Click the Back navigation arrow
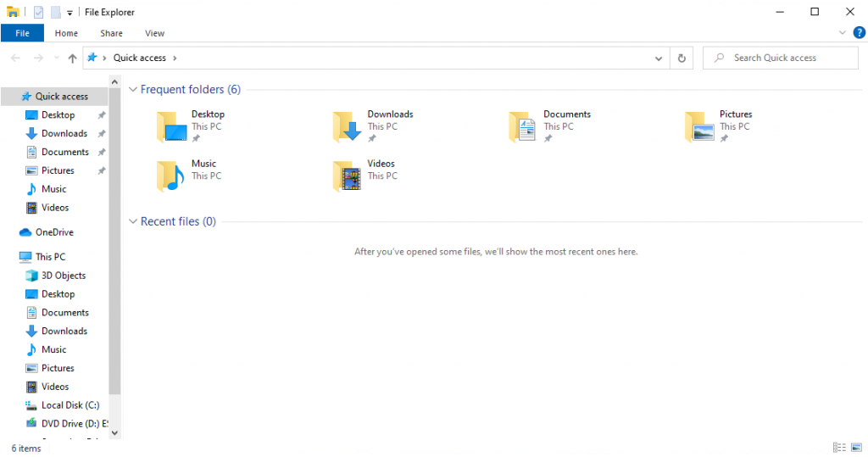Screen dimensions: 868x457 pos(15,58)
